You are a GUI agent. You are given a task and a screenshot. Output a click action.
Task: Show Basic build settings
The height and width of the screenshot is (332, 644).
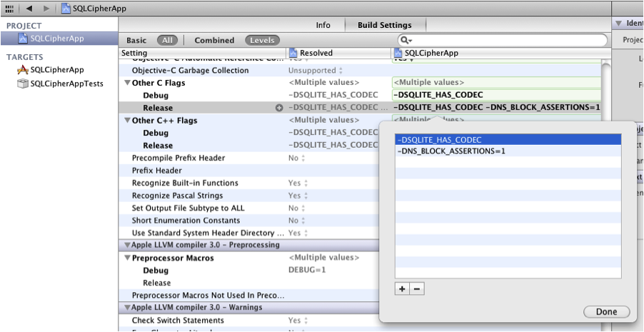tap(136, 40)
